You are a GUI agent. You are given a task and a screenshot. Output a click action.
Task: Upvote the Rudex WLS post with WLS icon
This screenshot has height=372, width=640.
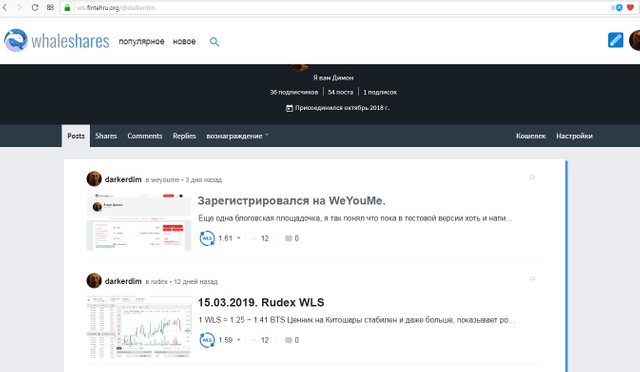[x=207, y=340]
